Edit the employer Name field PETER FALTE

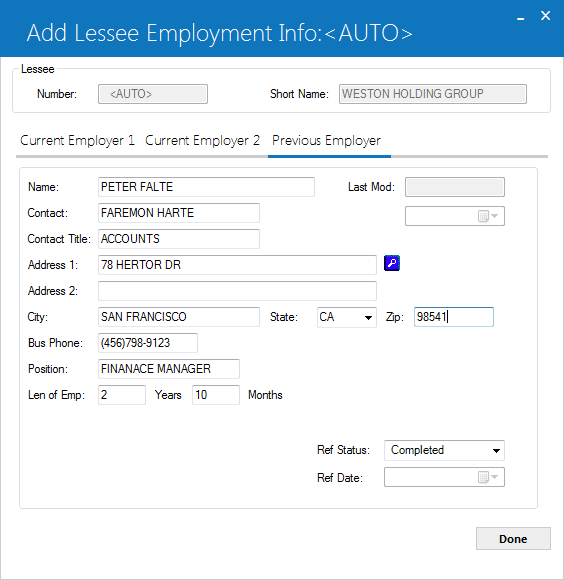[206, 187]
